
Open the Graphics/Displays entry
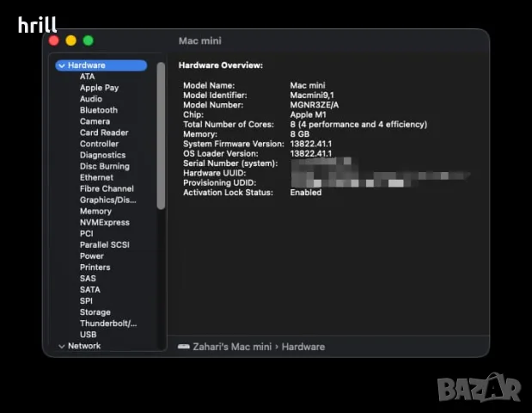point(108,200)
